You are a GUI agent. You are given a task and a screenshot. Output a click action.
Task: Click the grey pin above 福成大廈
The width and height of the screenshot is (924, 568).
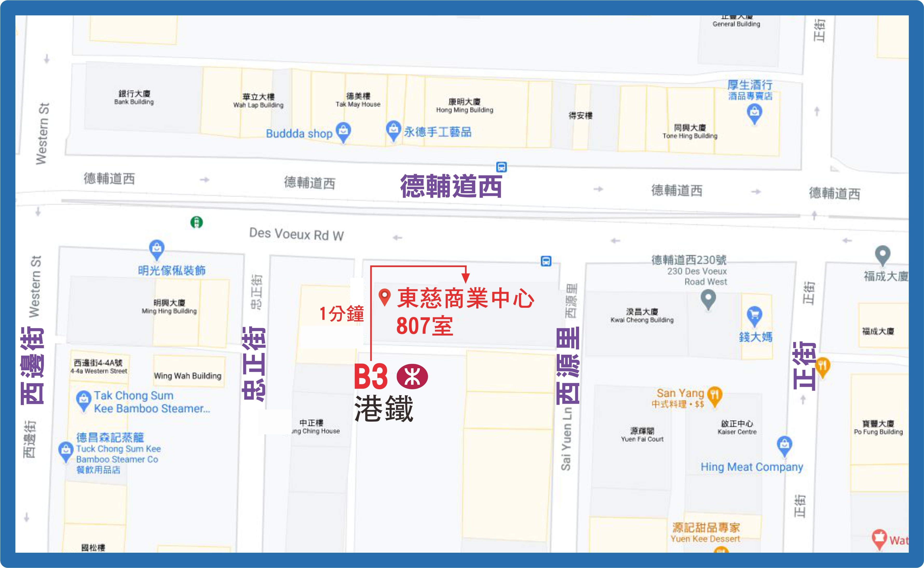[x=883, y=256]
